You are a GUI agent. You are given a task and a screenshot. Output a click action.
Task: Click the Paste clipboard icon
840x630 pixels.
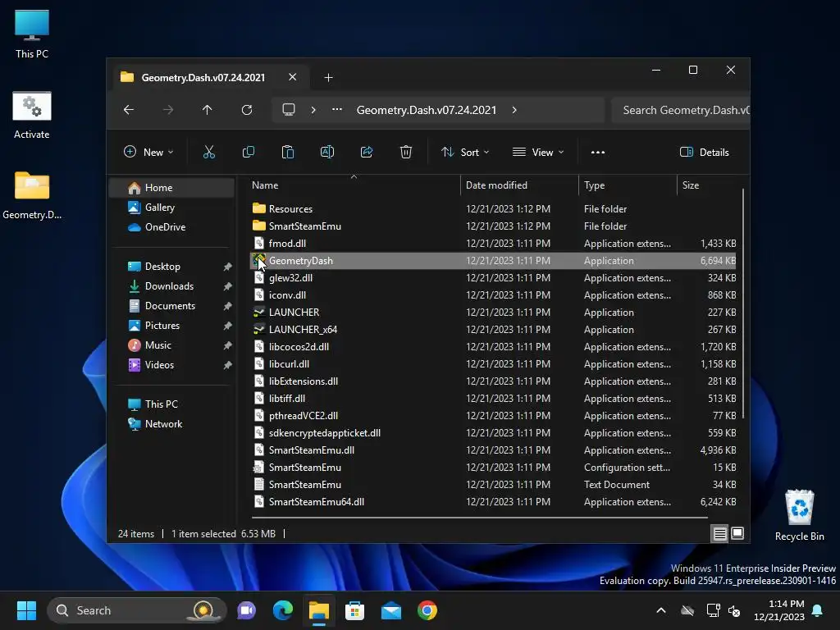(x=288, y=152)
